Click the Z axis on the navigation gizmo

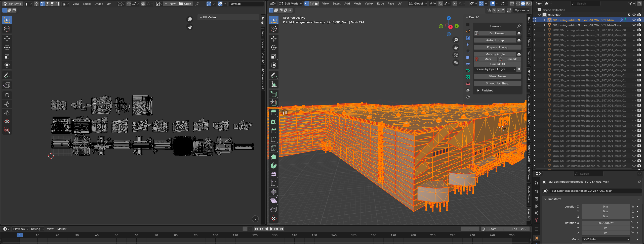click(449, 18)
